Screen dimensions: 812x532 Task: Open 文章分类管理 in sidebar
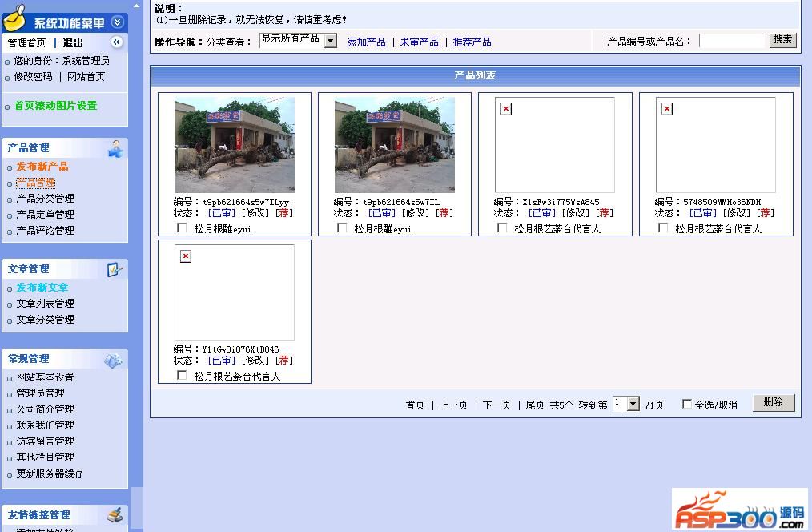45,320
